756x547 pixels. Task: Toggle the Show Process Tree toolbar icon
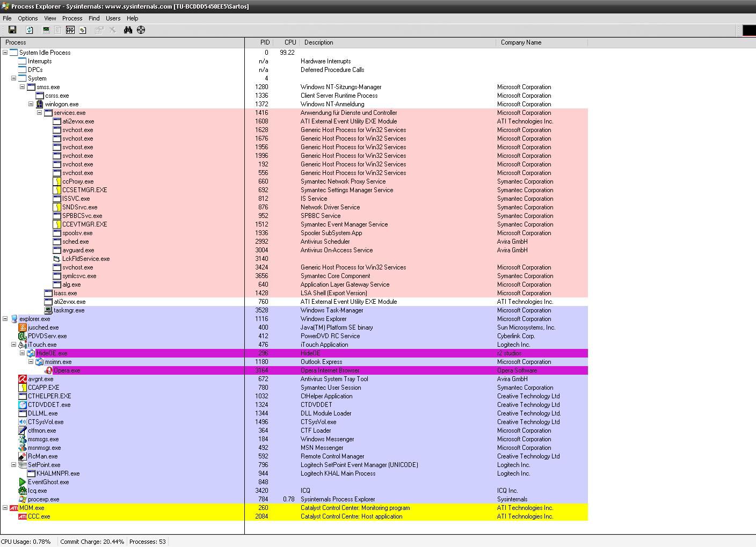coord(58,30)
